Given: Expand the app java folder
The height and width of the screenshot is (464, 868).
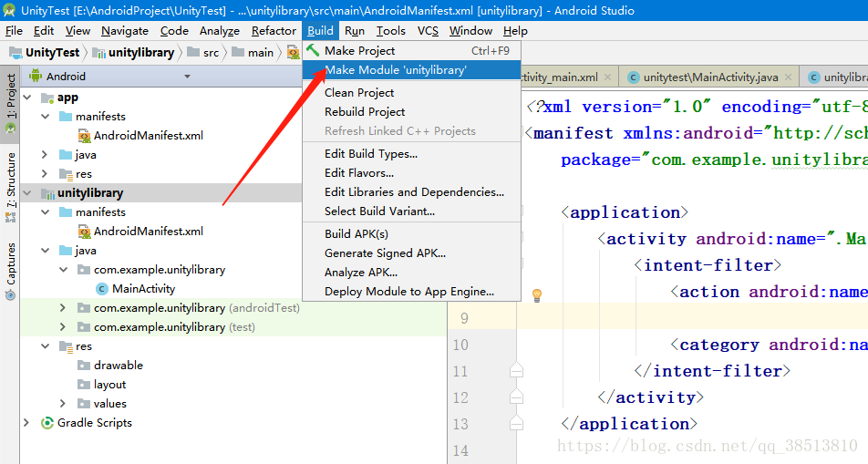Looking at the screenshot, I should point(46,155).
